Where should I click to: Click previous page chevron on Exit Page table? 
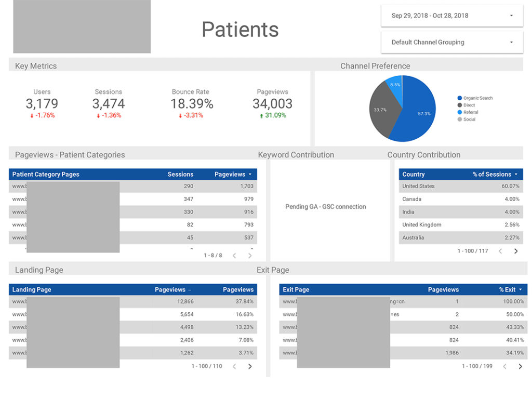[x=504, y=366]
